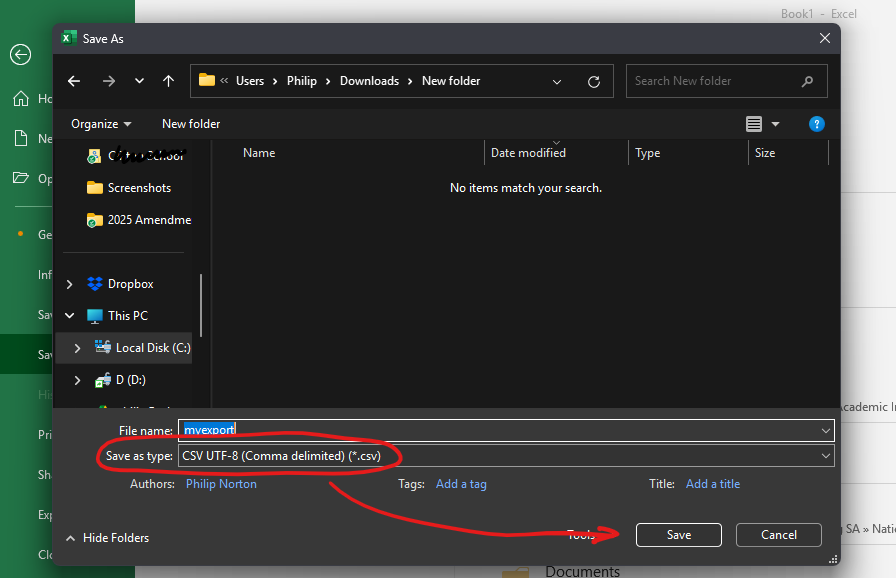Collapse the This PC tree node
Viewport: 896px width, 578px height.
coord(69,316)
